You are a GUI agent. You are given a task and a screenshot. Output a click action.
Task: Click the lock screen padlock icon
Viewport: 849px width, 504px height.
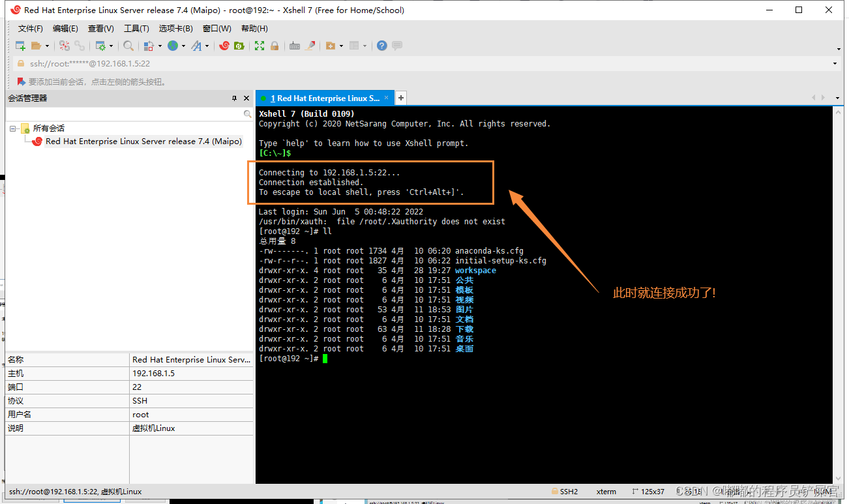275,46
